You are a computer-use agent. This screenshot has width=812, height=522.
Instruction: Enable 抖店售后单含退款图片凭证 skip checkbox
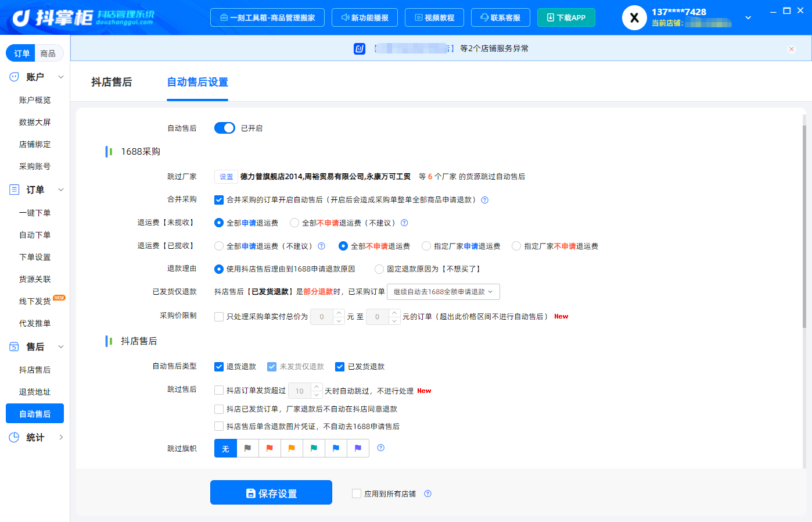click(219, 427)
